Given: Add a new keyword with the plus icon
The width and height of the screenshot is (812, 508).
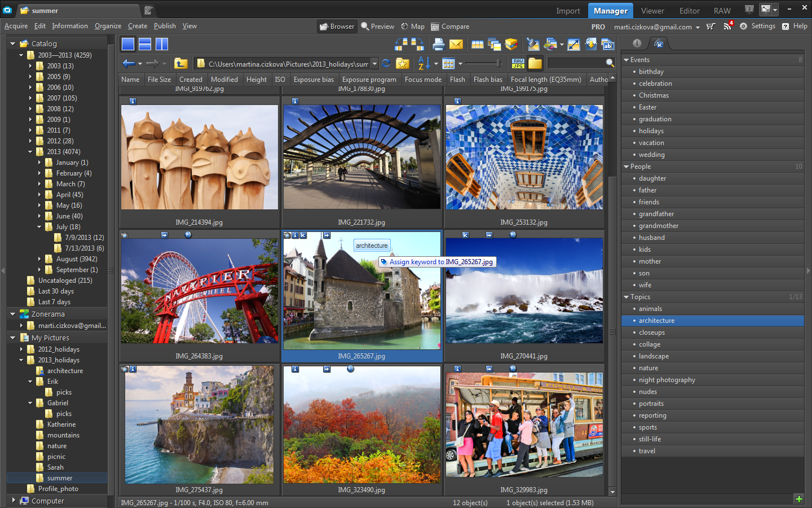Looking at the screenshot, I should [798, 499].
